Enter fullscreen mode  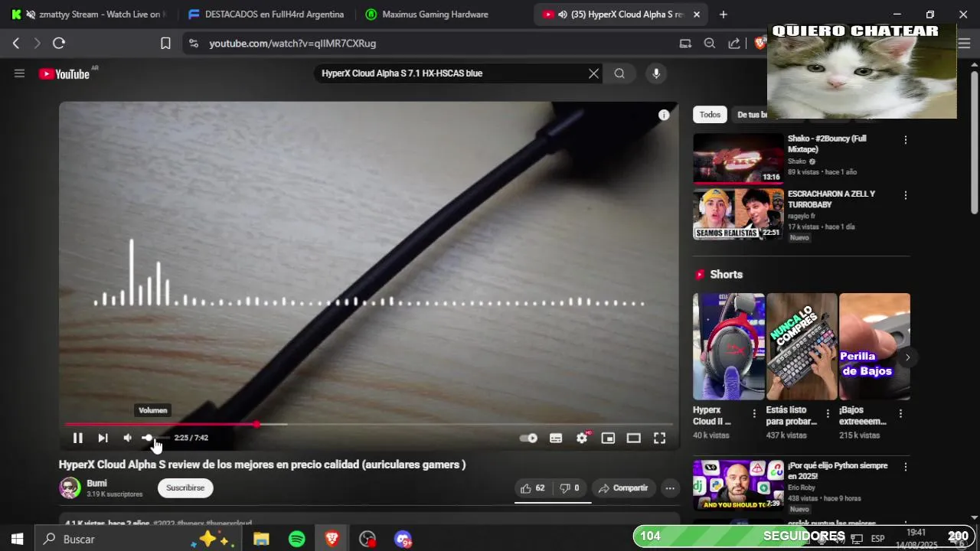pyautogui.click(x=659, y=438)
